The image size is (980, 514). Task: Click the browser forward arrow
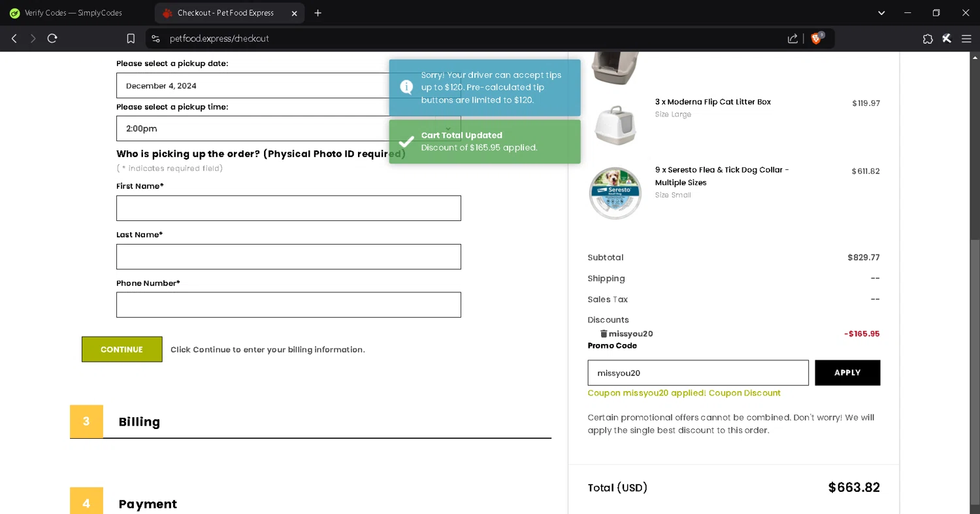tap(33, 39)
